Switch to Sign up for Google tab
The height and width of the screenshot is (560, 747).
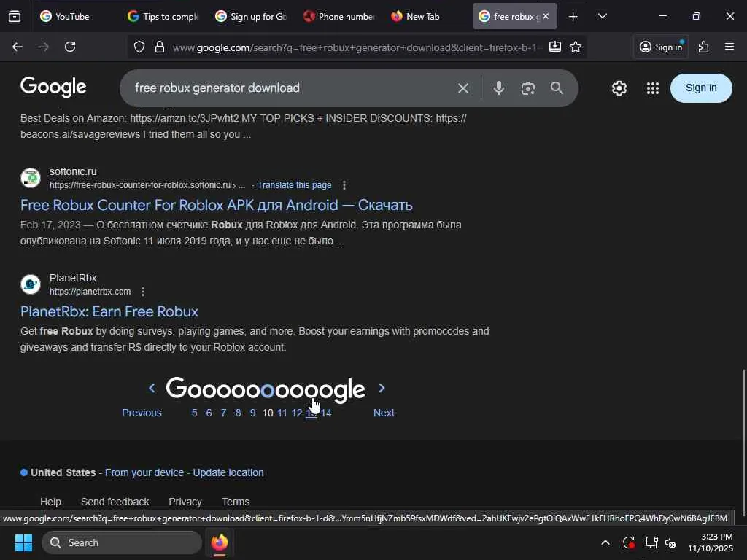tap(251, 17)
